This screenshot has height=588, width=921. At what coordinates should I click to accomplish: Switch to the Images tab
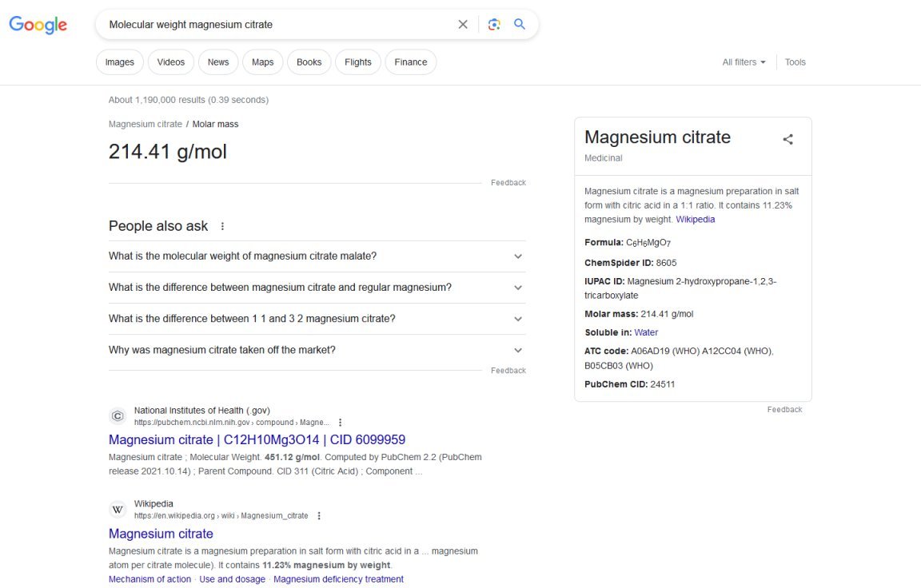click(120, 62)
